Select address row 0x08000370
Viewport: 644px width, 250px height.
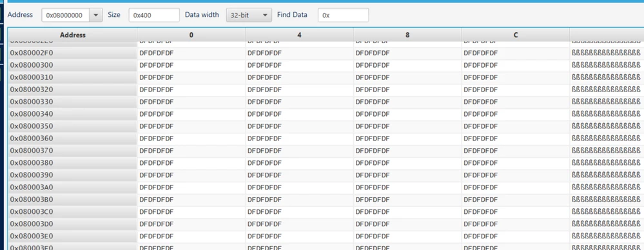(x=73, y=151)
